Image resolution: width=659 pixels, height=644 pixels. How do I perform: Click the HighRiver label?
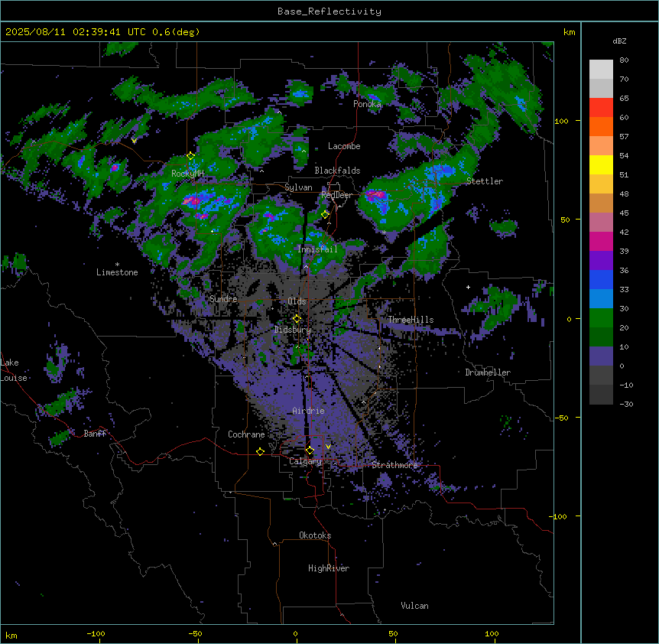[x=329, y=568]
